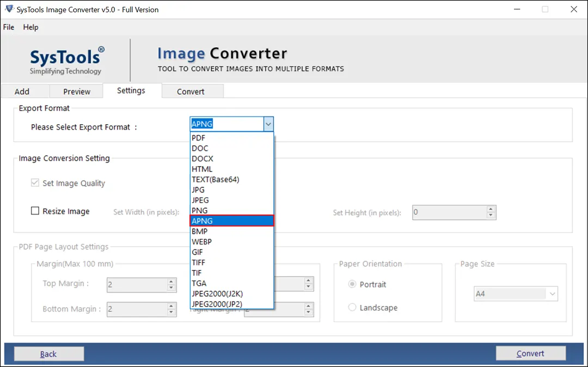Pick JPG in the format list
The height and width of the screenshot is (367, 588).
[x=232, y=189]
